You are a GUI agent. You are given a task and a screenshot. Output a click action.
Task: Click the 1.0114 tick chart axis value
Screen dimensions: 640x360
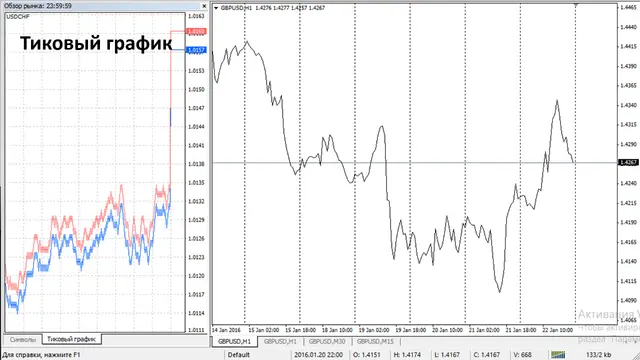tap(196, 313)
